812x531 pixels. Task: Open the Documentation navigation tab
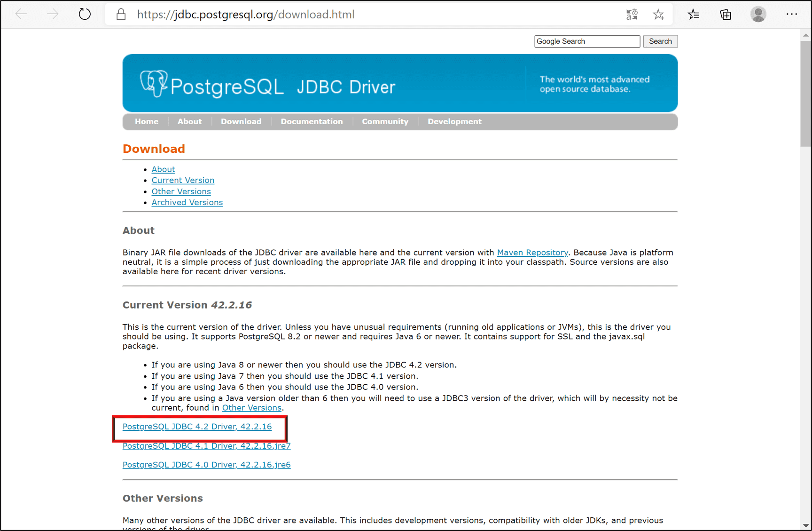coord(312,121)
